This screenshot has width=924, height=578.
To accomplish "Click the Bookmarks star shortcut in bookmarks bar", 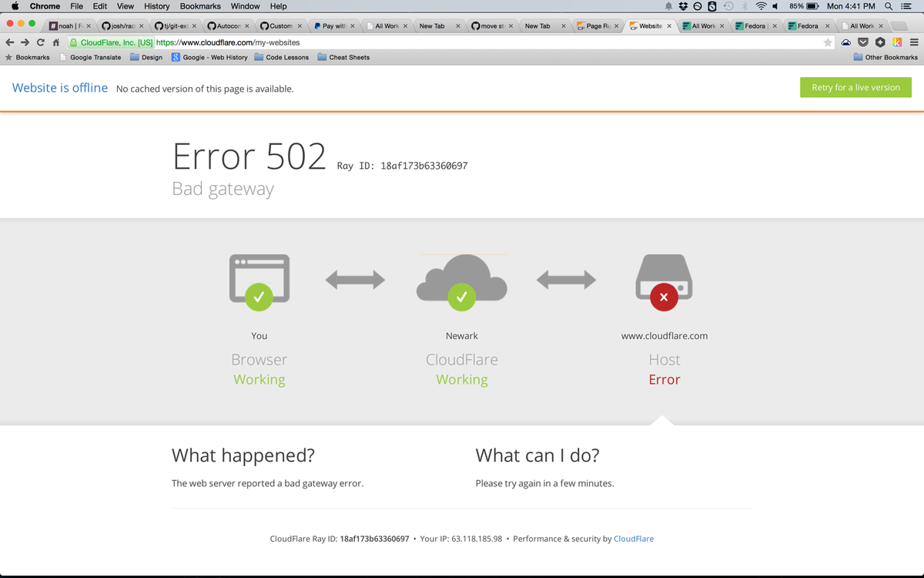I will [x=28, y=57].
